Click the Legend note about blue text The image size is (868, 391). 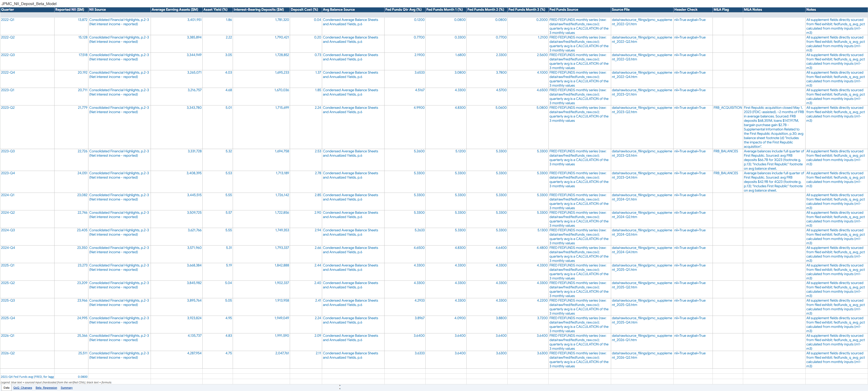tap(56, 382)
